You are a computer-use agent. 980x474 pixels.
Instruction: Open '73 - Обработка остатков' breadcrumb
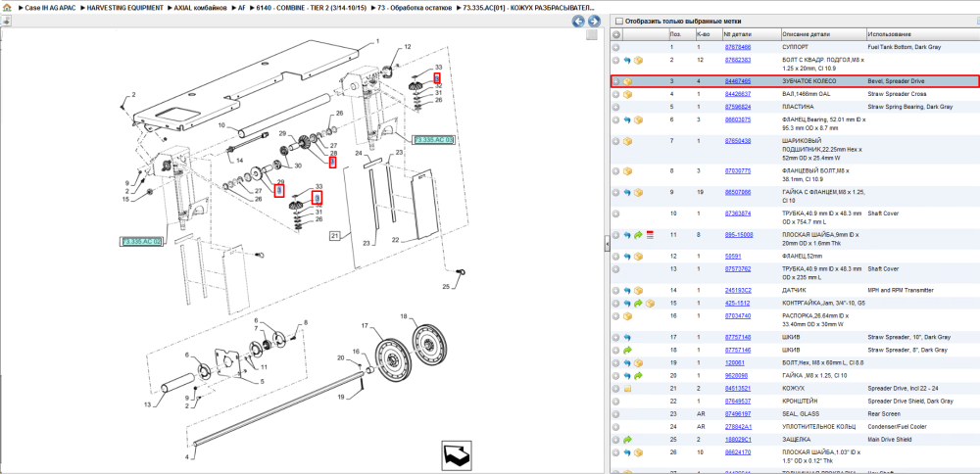pyautogui.click(x=414, y=8)
